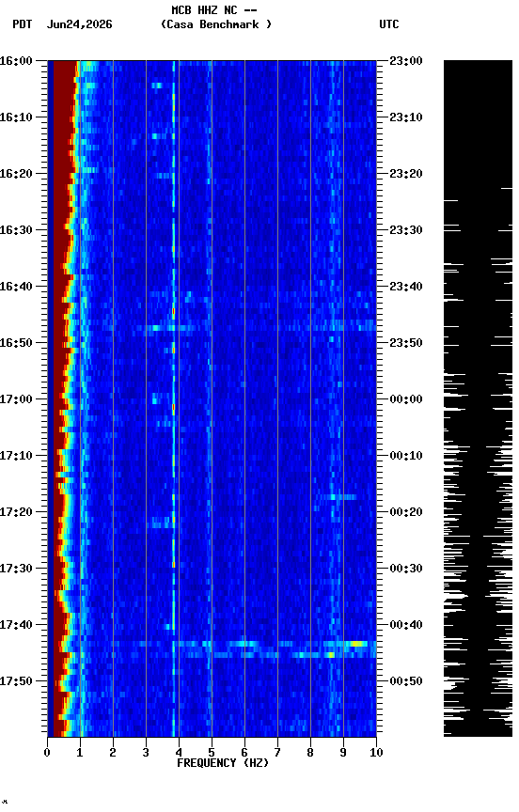Click frequency axis tick label '10'

click(x=376, y=753)
